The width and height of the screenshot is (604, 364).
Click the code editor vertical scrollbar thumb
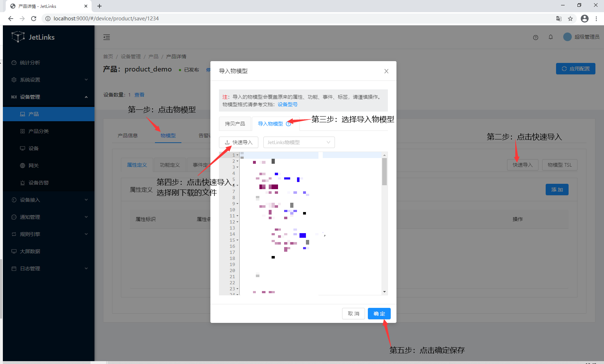[x=384, y=172]
